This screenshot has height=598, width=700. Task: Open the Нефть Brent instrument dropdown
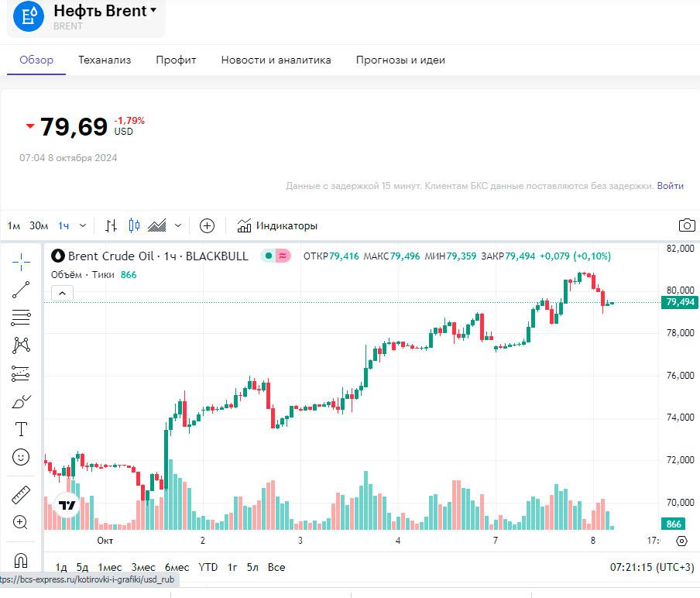click(x=153, y=11)
